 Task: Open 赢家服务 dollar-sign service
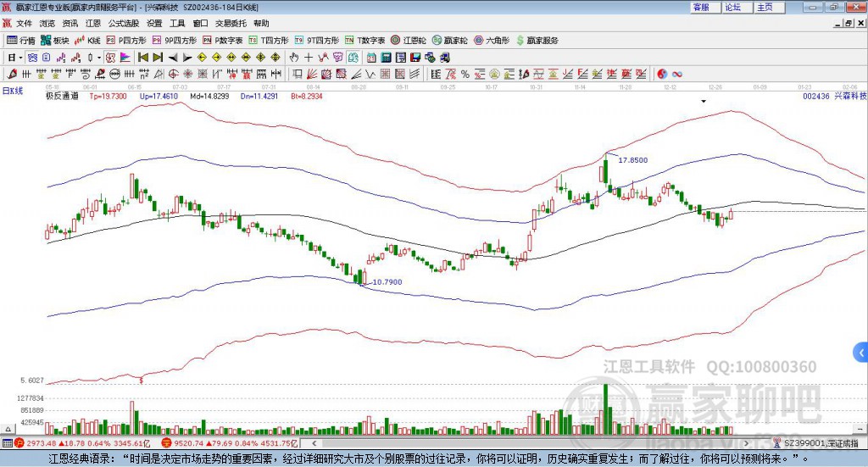coord(537,41)
